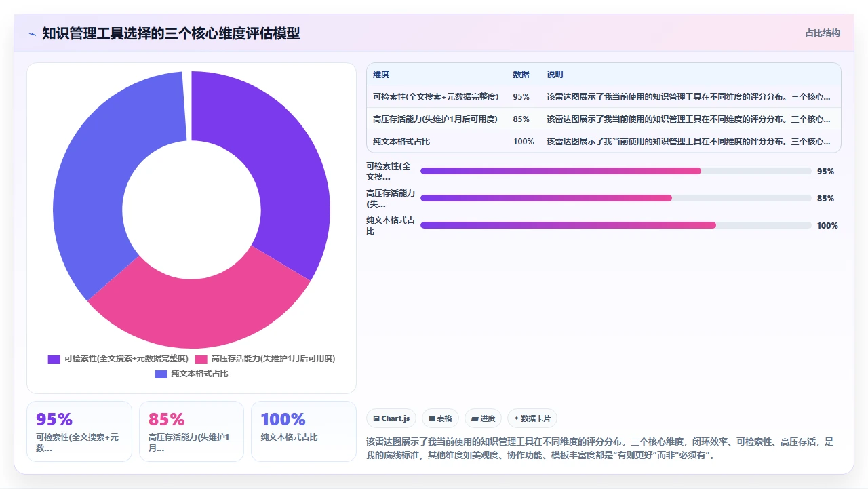Click the 数据卡片 tag chip

(x=532, y=418)
